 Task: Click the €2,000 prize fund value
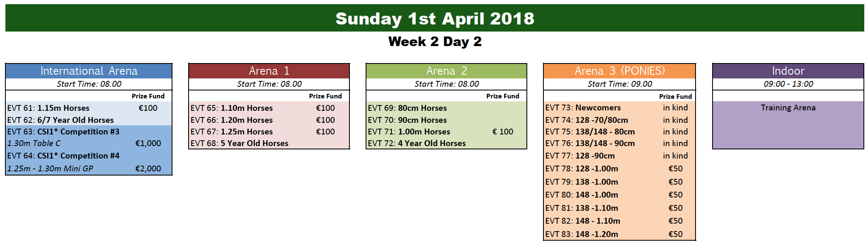(148, 168)
